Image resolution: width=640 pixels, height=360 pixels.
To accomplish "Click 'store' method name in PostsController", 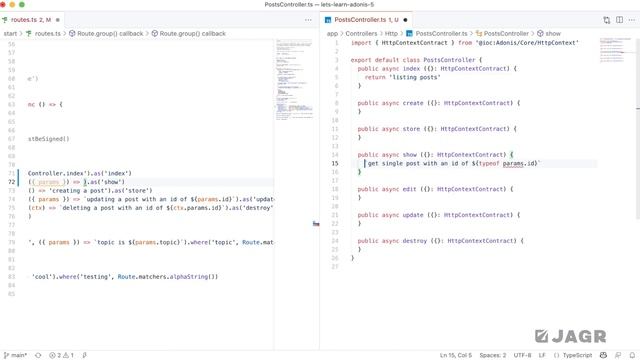I will click(x=411, y=129).
